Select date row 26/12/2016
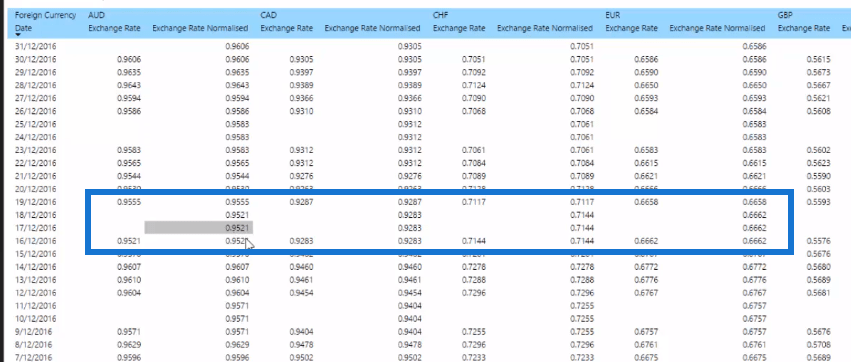 coord(35,112)
